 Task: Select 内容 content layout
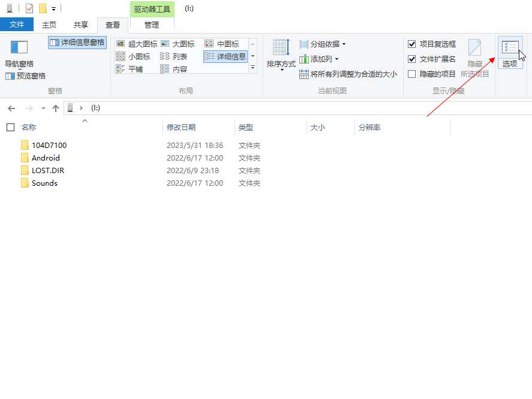174,69
